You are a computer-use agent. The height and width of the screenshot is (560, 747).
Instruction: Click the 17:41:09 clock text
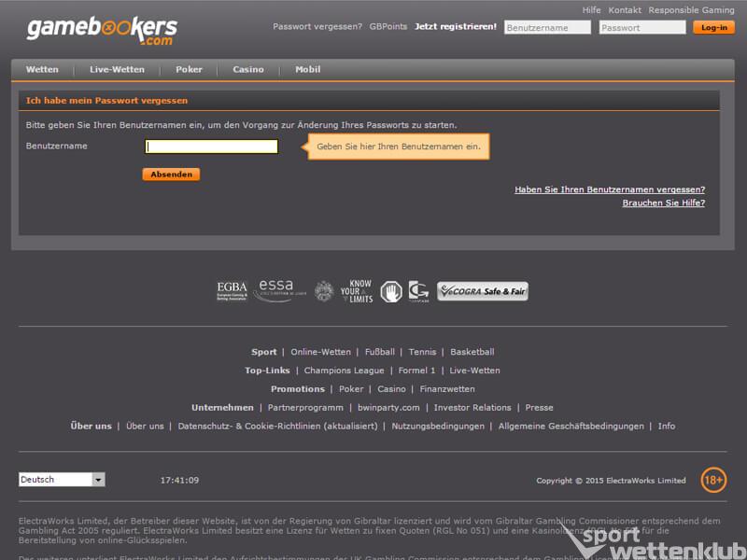[179, 481]
